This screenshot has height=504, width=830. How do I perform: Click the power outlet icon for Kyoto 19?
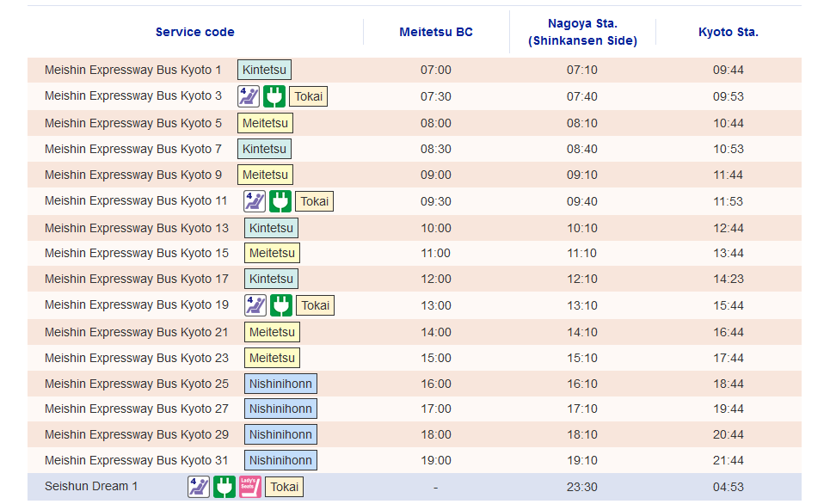coord(281,305)
